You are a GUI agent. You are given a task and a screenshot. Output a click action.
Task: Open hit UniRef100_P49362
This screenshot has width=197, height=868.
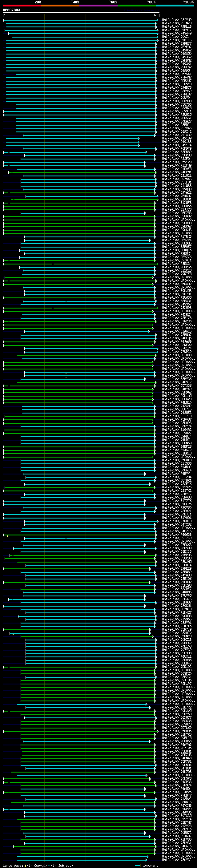(x=177, y=57)
